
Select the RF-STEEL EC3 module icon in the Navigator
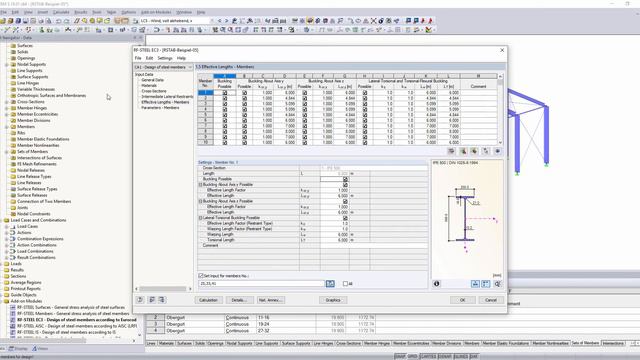(13, 320)
